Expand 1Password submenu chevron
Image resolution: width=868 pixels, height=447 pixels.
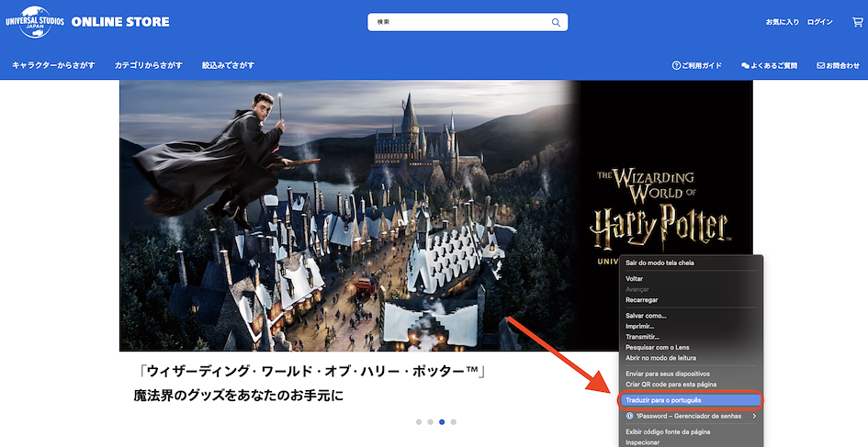click(754, 416)
